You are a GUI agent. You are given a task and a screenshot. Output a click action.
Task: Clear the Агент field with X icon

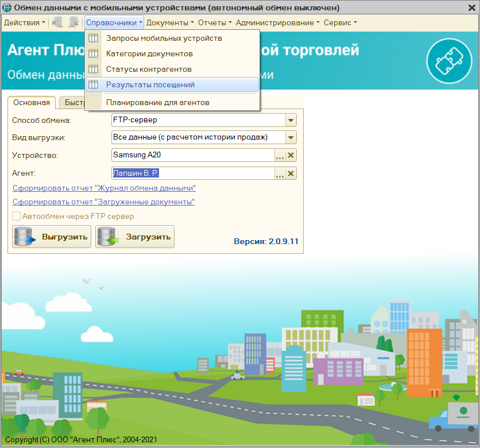pyautogui.click(x=291, y=174)
